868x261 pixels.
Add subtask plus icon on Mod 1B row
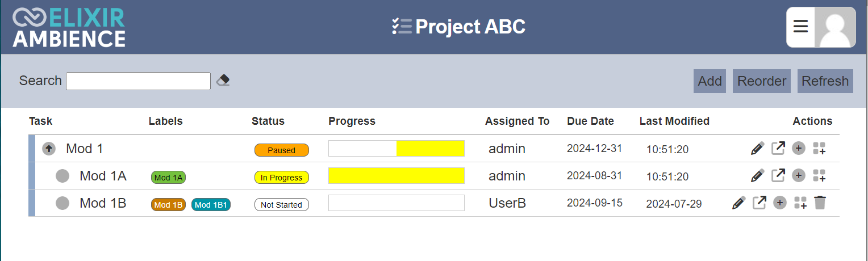(780, 203)
